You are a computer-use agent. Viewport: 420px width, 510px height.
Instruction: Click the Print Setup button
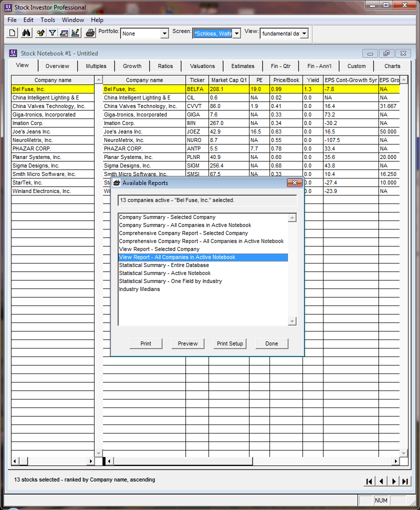[230, 343]
